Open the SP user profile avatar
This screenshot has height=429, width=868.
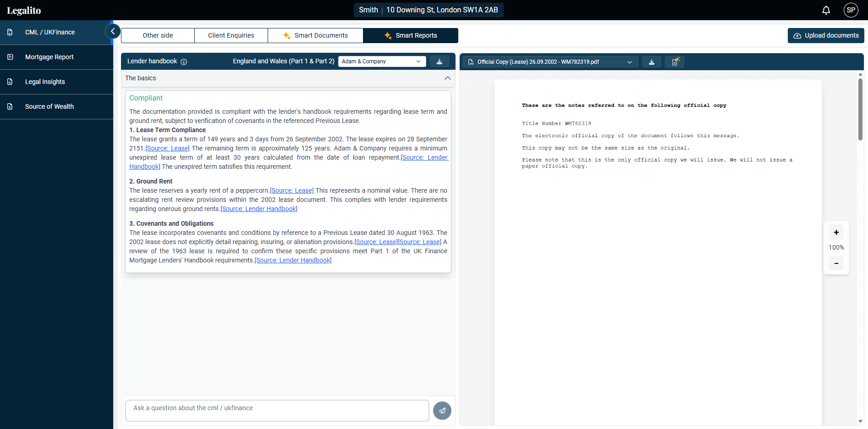[851, 10]
